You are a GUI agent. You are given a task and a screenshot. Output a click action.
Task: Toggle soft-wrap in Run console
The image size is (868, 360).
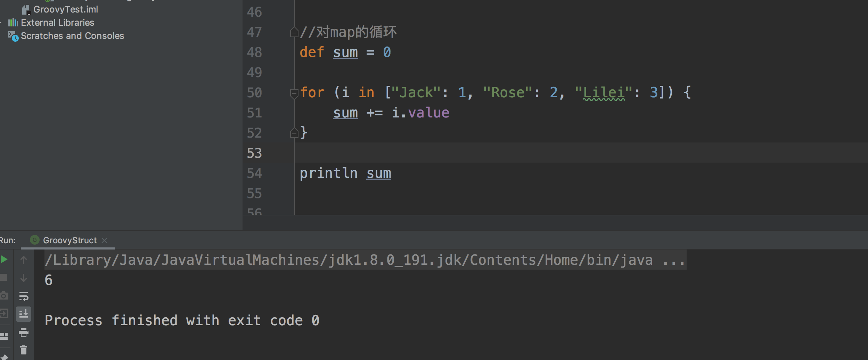click(24, 296)
